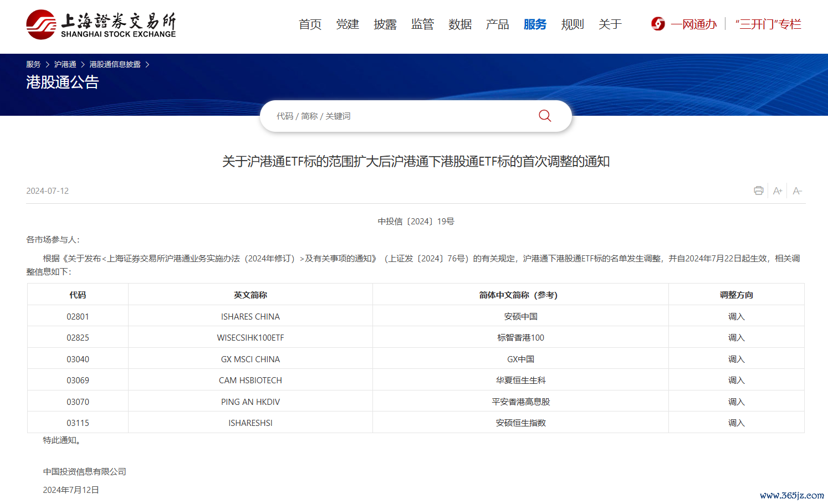This screenshot has width=828, height=504.
Task: Click 特此通知 closing text
Action: pyautogui.click(x=64, y=440)
